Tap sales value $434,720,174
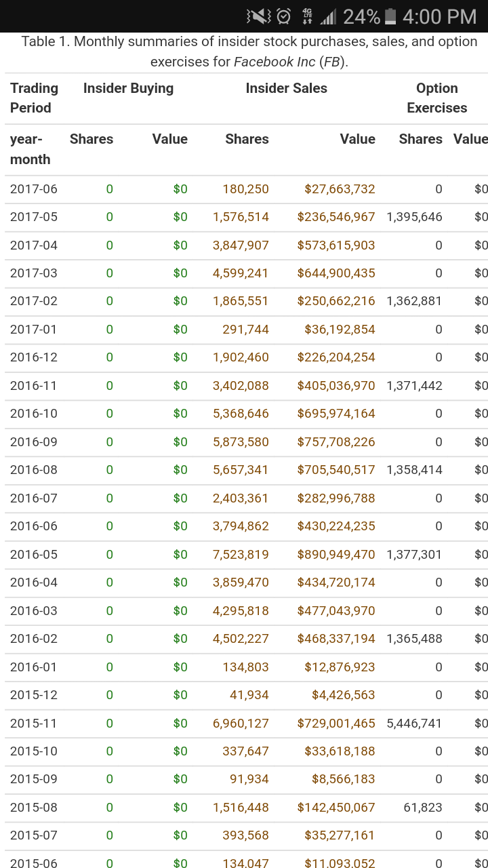Viewport: 488px width, 868px height. [x=336, y=583]
